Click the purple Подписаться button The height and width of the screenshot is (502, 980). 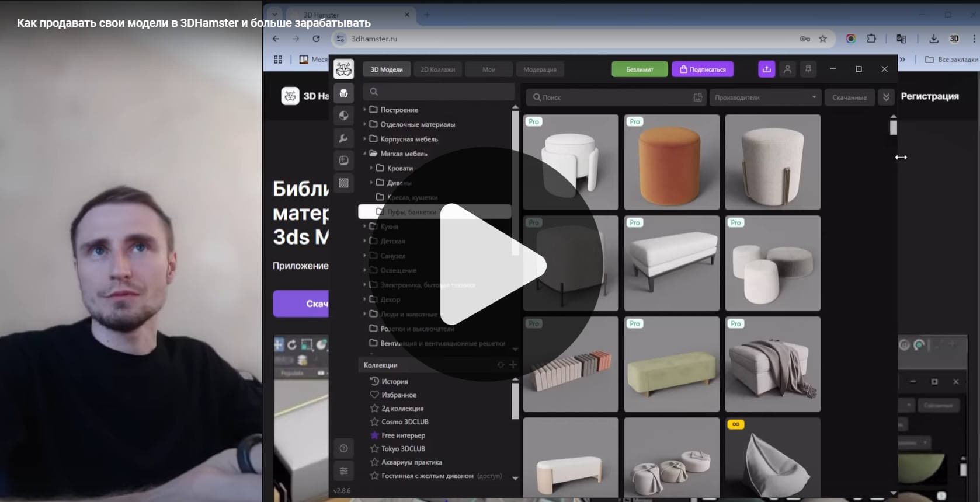703,69
